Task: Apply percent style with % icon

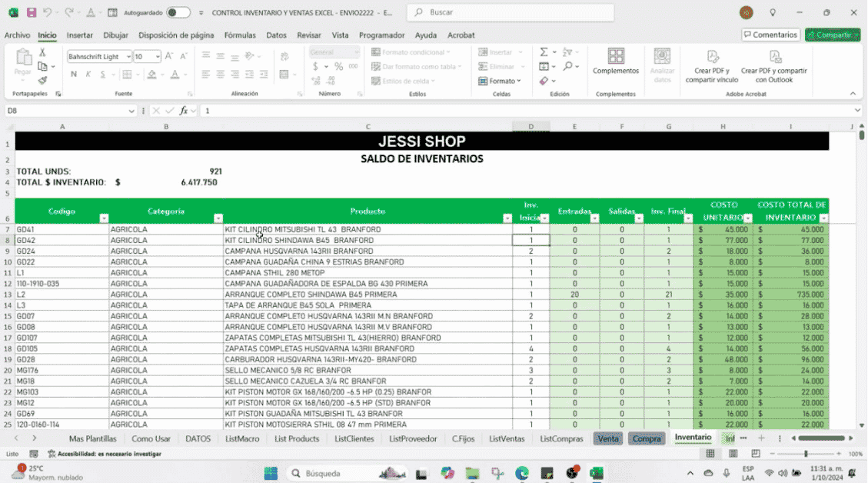Action: pyautogui.click(x=338, y=66)
